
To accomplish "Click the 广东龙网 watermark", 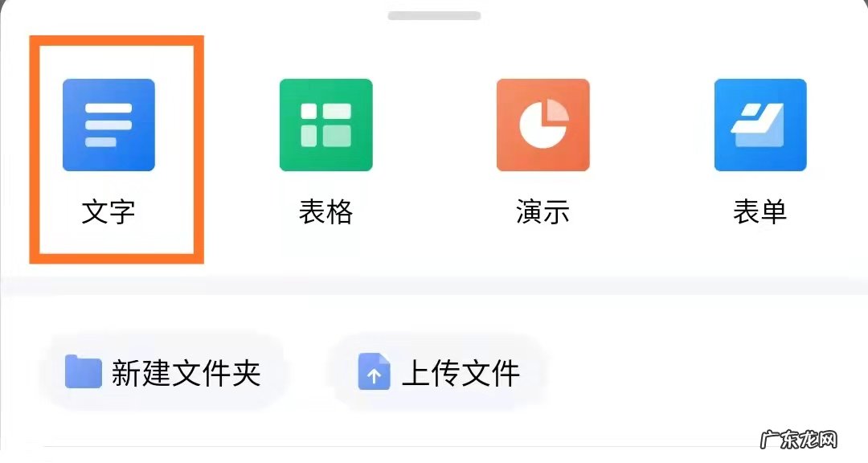I will (x=799, y=440).
